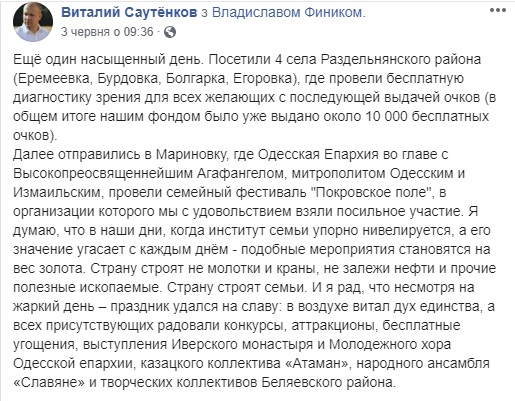Click the words "Беляевского района" at post end
Viewport: 515px width, 401px height.
(327, 383)
